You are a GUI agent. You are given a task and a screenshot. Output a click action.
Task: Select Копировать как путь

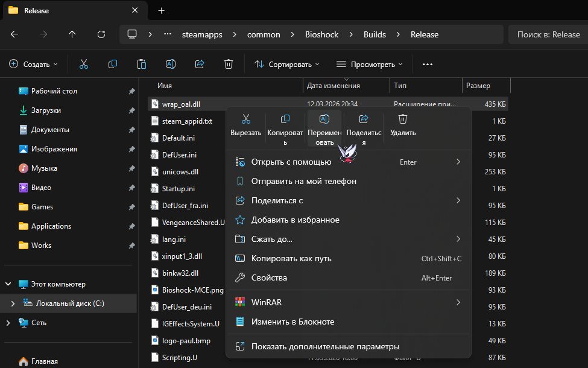click(349, 258)
